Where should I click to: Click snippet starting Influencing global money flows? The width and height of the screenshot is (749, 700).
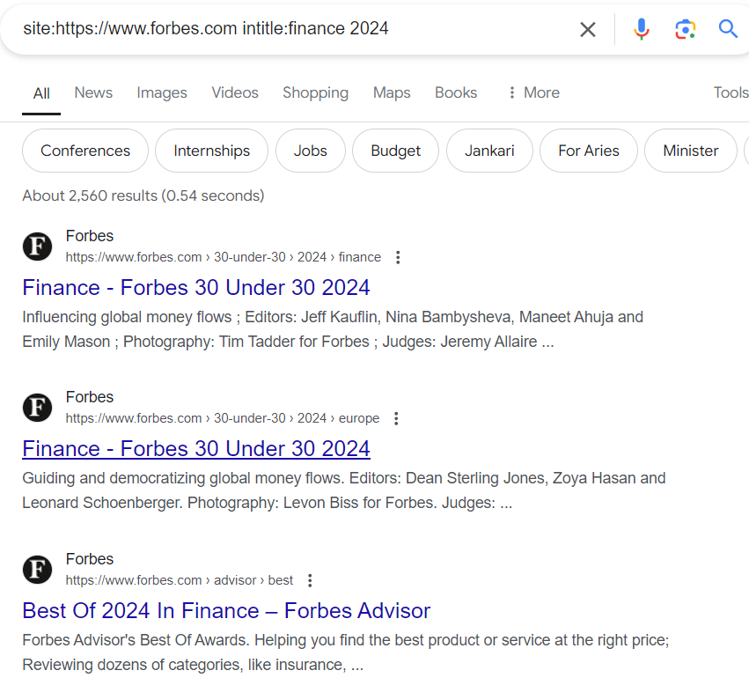coord(333,329)
